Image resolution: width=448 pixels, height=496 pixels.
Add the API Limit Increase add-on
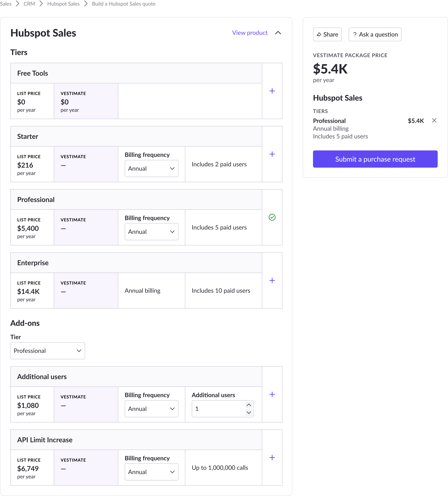(272, 458)
